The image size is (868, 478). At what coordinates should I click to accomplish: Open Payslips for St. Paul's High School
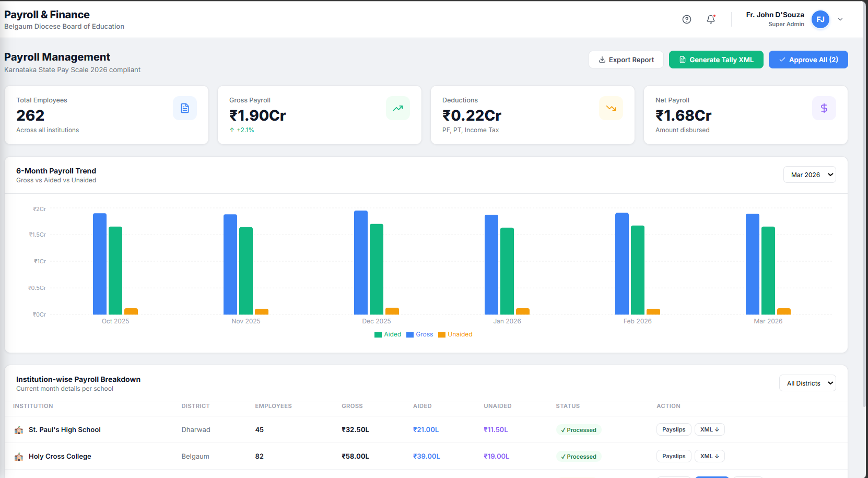coord(674,429)
